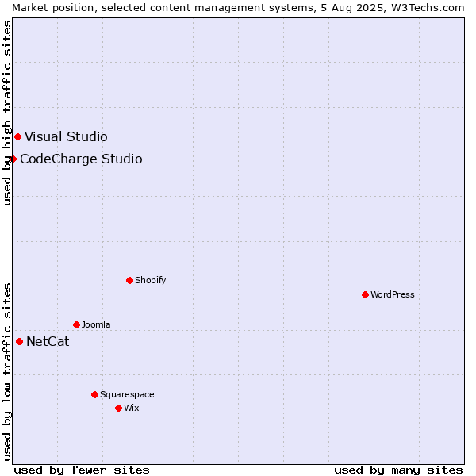Click the 'used by low traffic sites' axis label
This screenshot has width=476, height=476.
point(6,372)
